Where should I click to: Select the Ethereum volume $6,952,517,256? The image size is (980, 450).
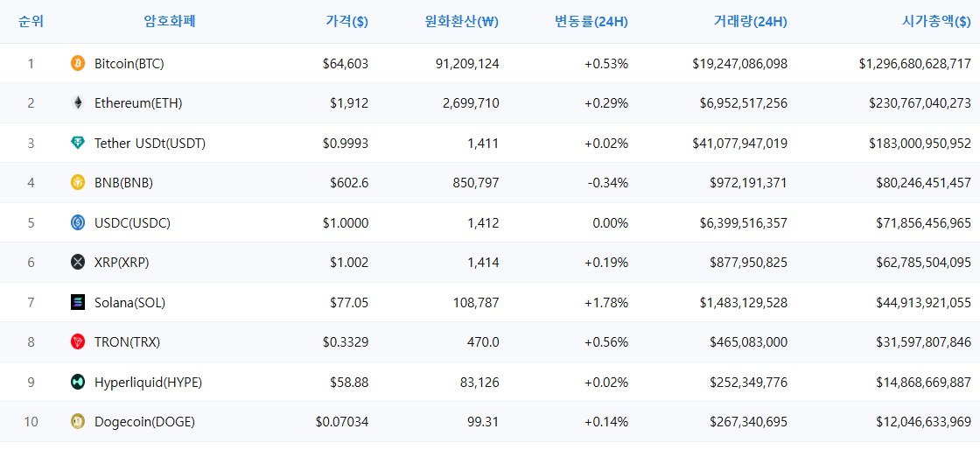(744, 103)
